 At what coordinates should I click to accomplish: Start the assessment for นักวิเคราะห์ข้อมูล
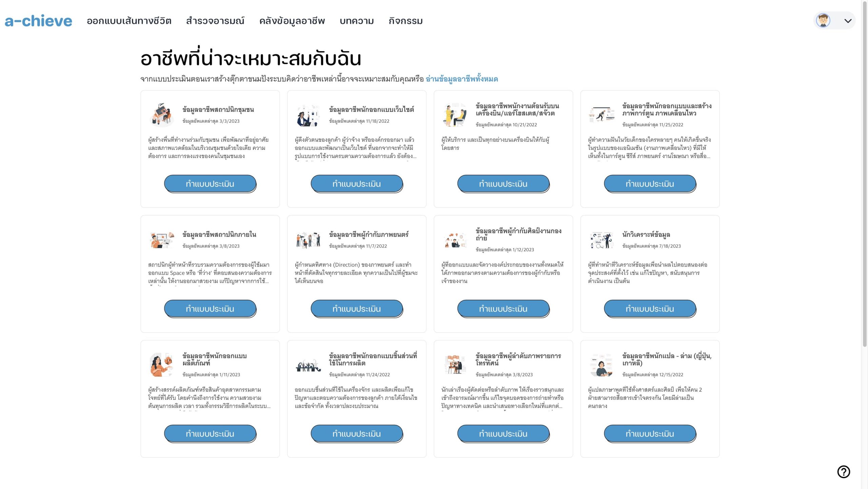[x=650, y=309]
